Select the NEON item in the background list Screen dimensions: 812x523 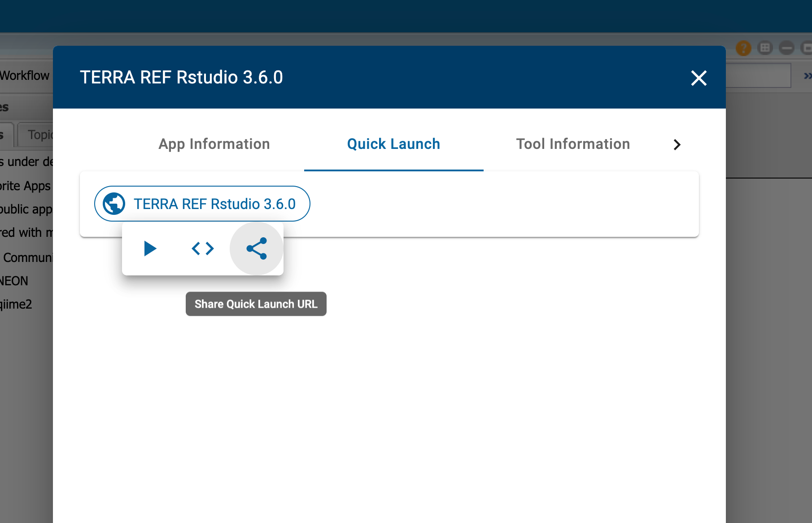pos(14,281)
